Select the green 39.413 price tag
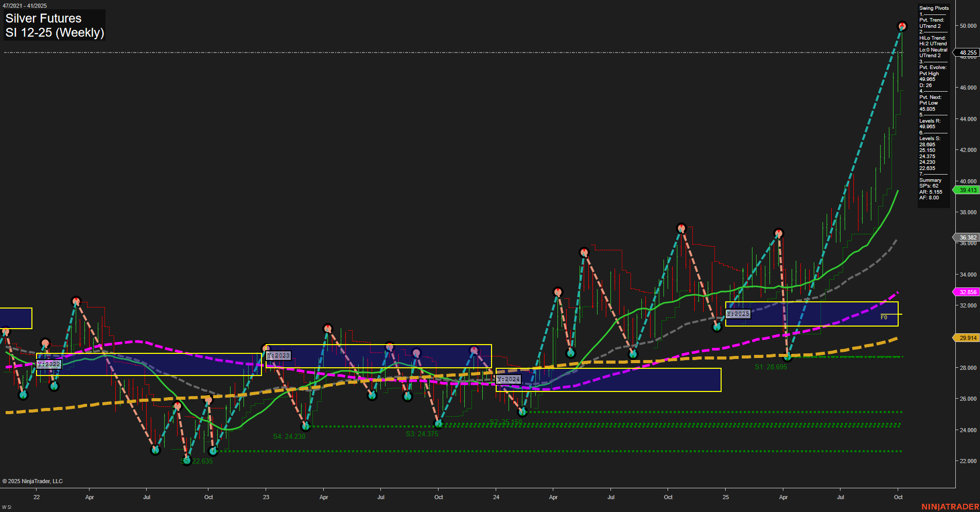The image size is (980, 512). coord(966,190)
